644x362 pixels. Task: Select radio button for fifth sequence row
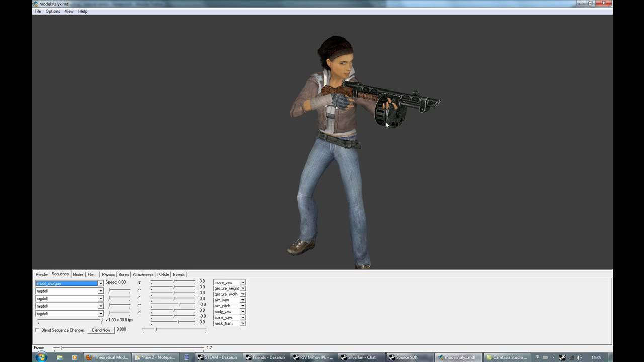point(139,313)
